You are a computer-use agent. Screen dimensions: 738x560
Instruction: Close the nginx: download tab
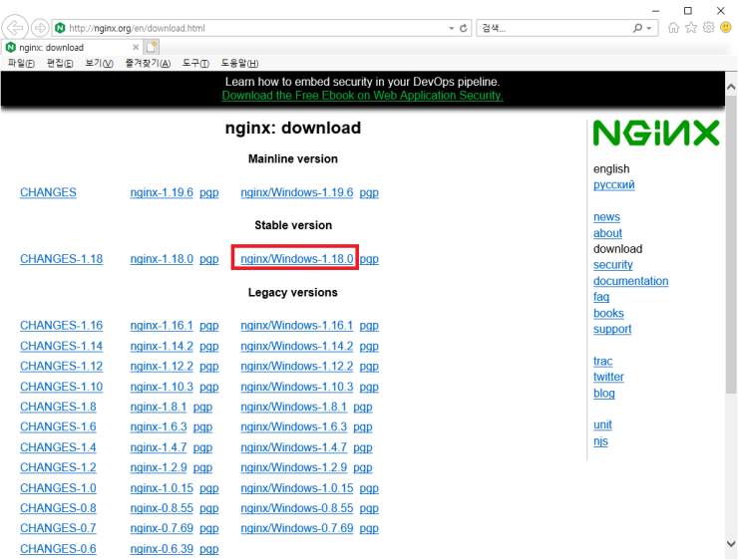135,47
